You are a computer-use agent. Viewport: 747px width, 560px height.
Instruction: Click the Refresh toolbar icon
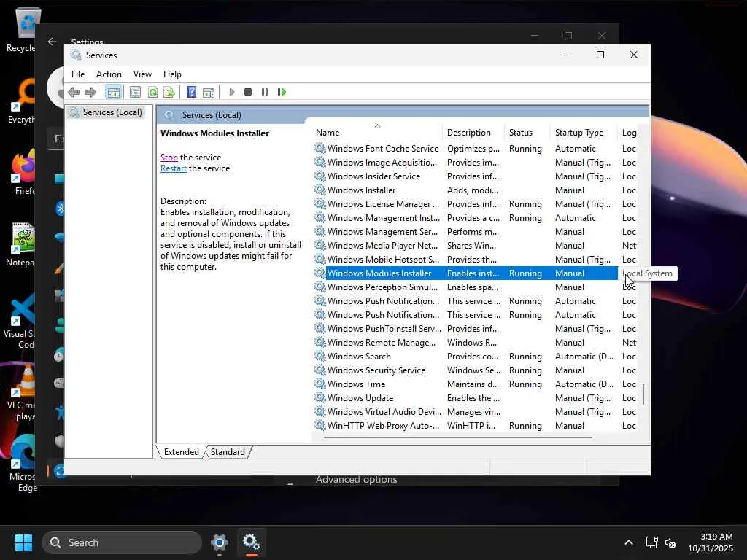click(152, 92)
